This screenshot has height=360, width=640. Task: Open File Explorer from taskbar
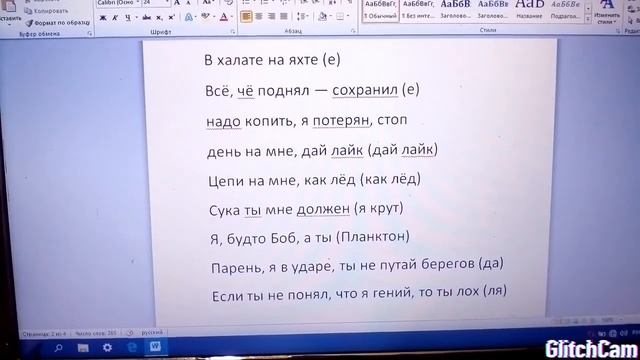(x=83, y=348)
